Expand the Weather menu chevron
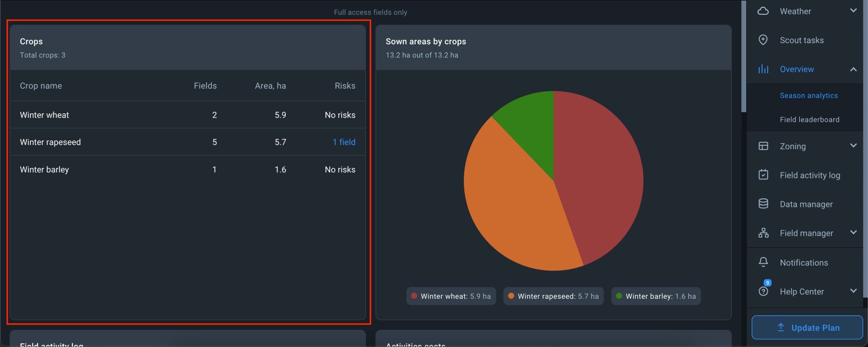Image resolution: width=868 pixels, height=347 pixels. [853, 11]
